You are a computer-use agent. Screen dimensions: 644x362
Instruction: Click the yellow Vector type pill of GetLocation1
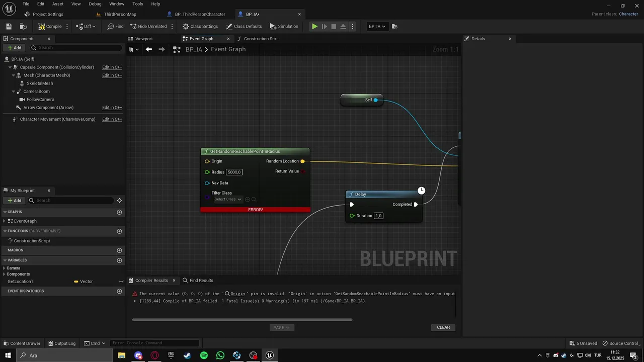[x=76, y=282]
